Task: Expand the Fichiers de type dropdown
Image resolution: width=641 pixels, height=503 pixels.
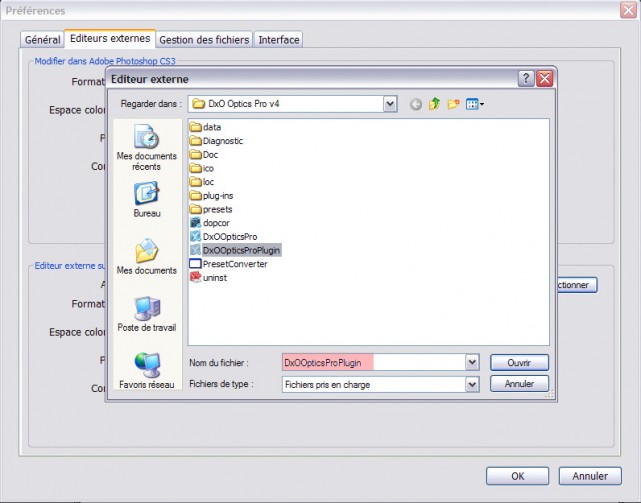Action: [x=472, y=384]
